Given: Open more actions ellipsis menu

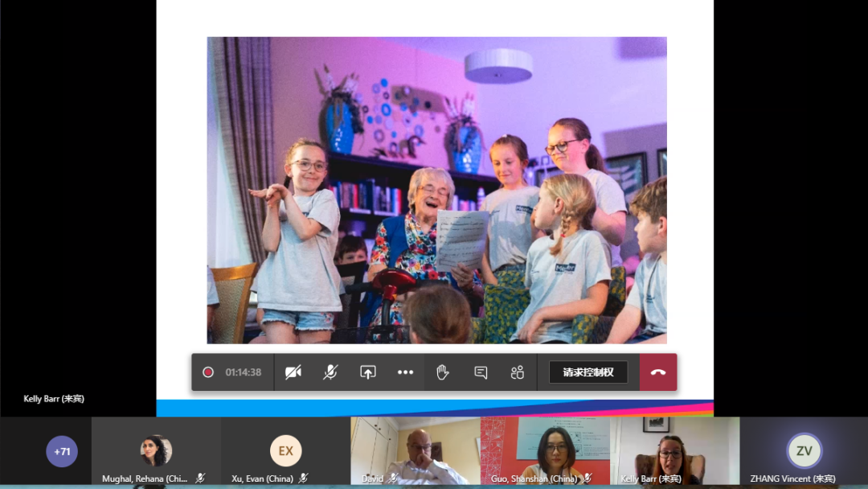Looking at the screenshot, I should [405, 372].
